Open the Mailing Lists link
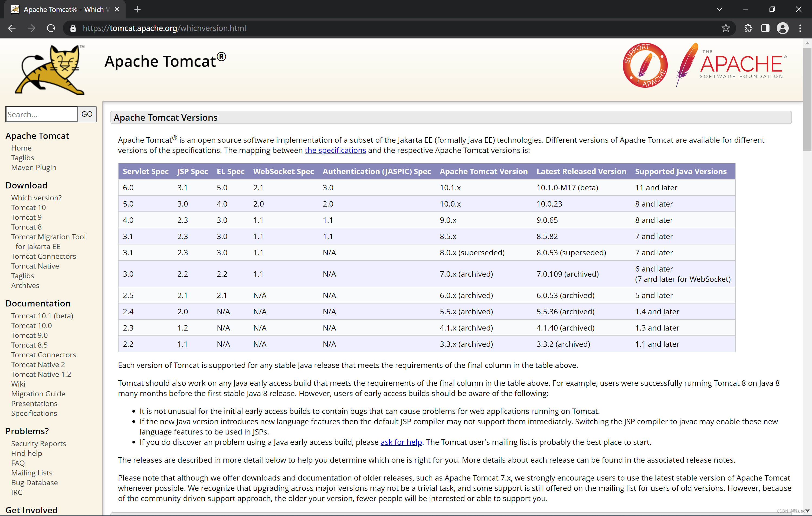 pyautogui.click(x=32, y=474)
